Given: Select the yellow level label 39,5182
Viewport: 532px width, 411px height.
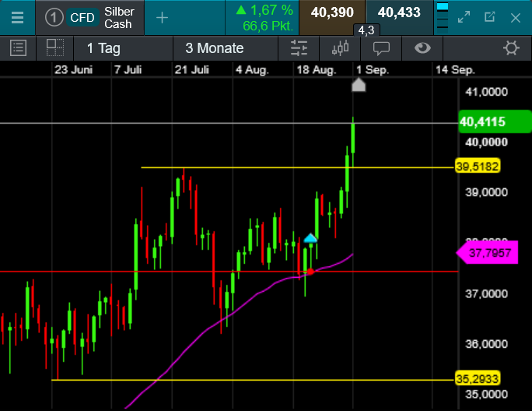Looking at the screenshot, I should (x=478, y=167).
